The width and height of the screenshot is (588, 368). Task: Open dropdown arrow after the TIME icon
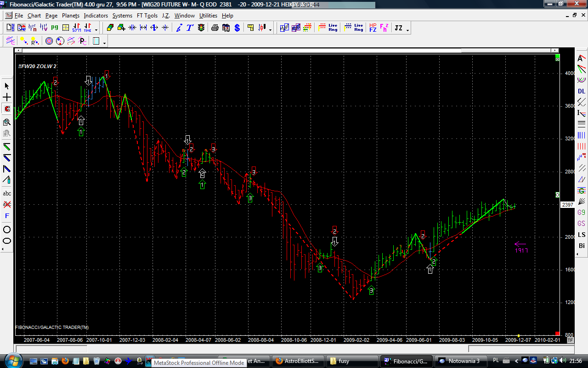coord(96,30)
